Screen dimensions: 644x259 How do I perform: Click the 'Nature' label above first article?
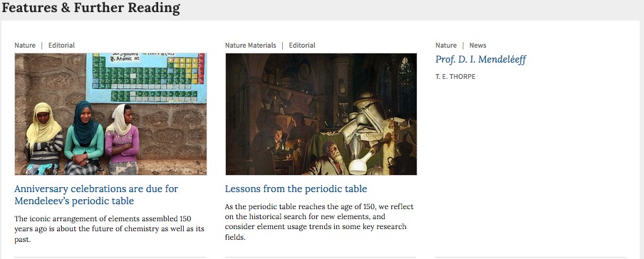click(x=25, y=45)
